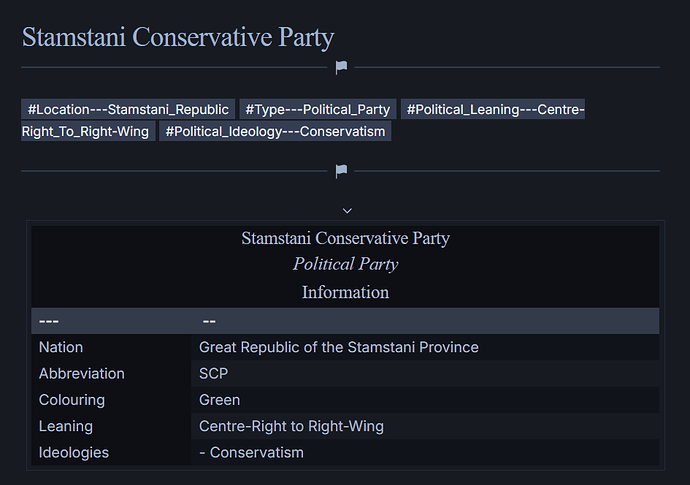Click the '--' second column header
This screenshot has width=690, height=485.
209,321
